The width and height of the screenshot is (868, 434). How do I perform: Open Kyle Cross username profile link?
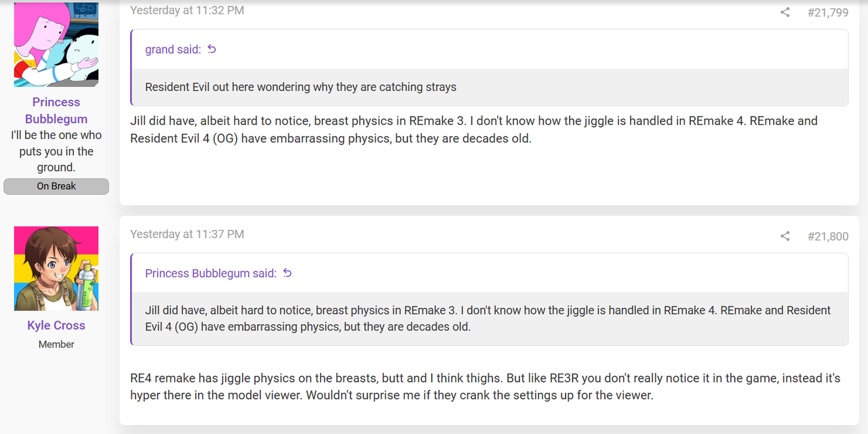(56, 325)
